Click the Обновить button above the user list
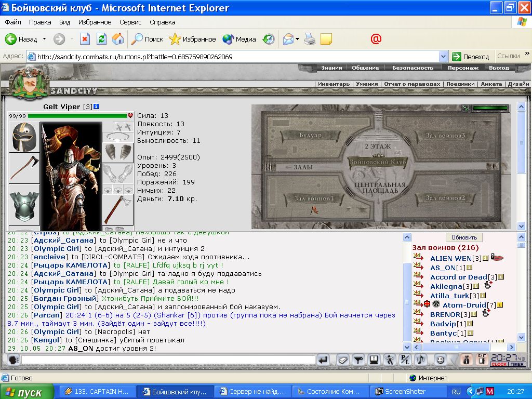This screenshot has height=399, width=532. pos(464,237)
